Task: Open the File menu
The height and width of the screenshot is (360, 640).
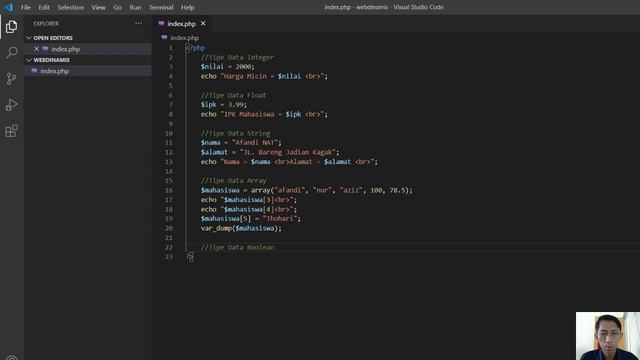Action: pyautogui.click(x=26, y=7)
